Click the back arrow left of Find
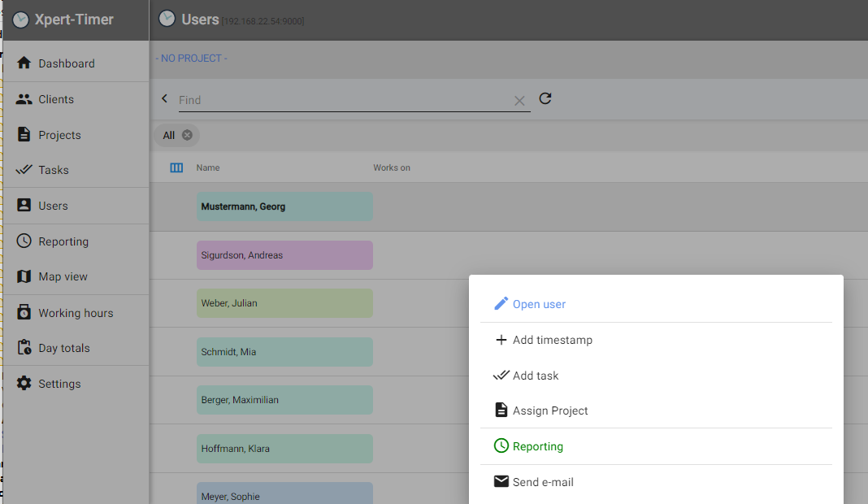This screenshot has height=504, width=868. pos(164,98)
